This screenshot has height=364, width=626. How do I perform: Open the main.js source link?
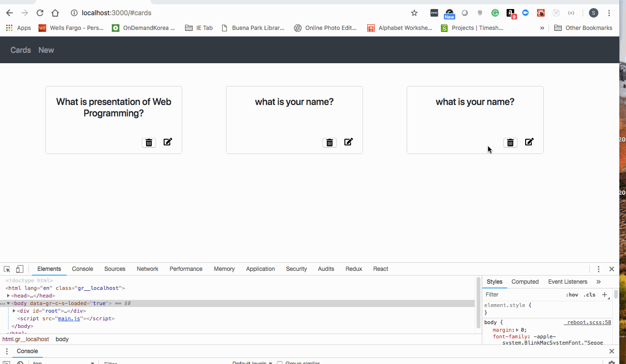click(68, 318)
